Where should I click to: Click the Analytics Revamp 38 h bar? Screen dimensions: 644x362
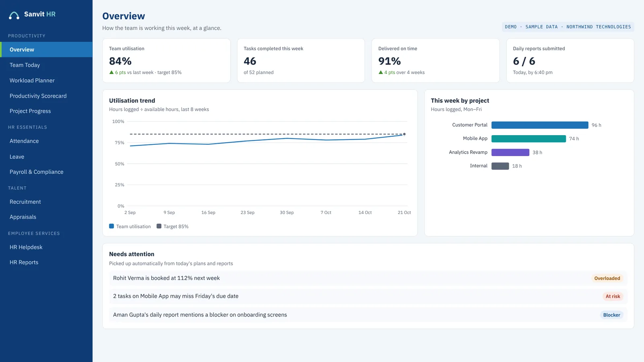510,152
